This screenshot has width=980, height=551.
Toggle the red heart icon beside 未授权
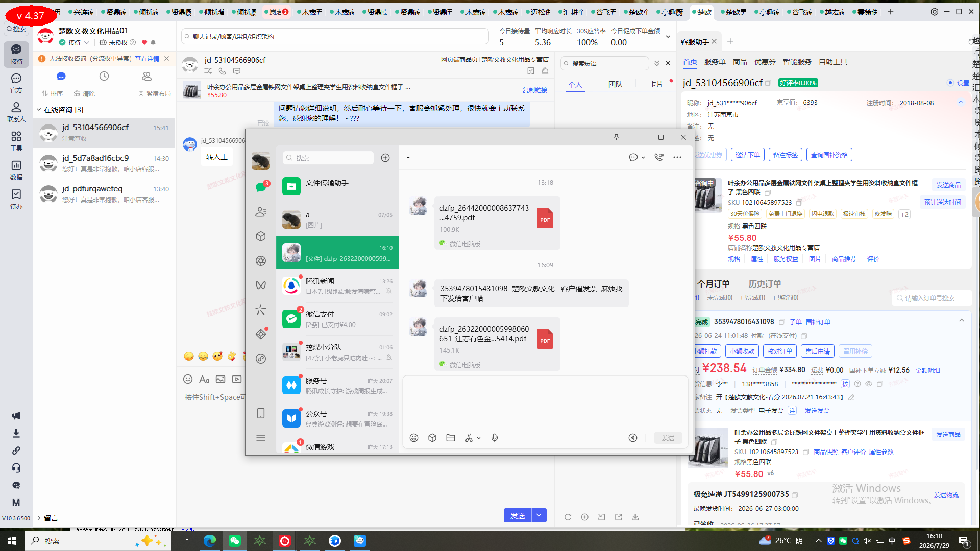[144, 43]
